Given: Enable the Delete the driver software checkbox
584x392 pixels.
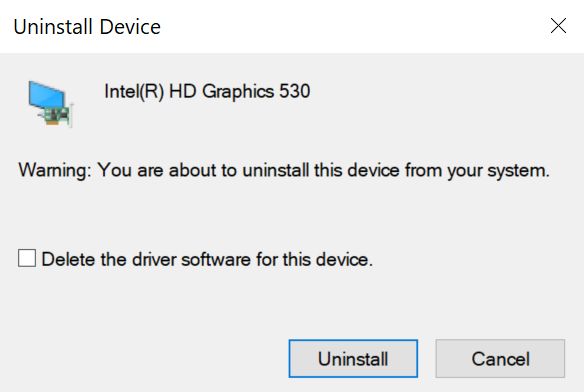Looking at the screenshot, I should [27, 258].
